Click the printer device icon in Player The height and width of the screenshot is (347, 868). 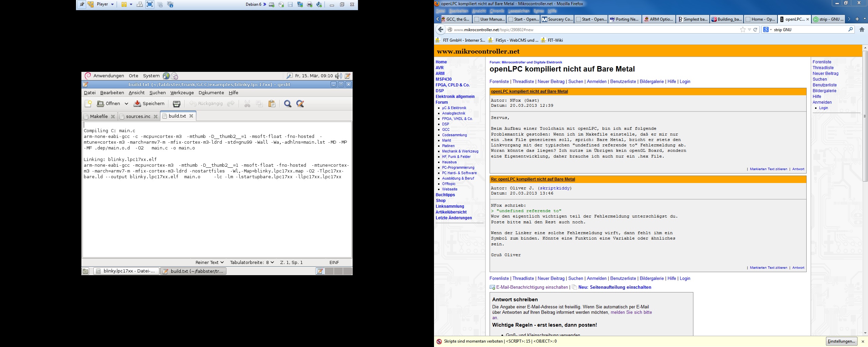[x=310, y=4]
